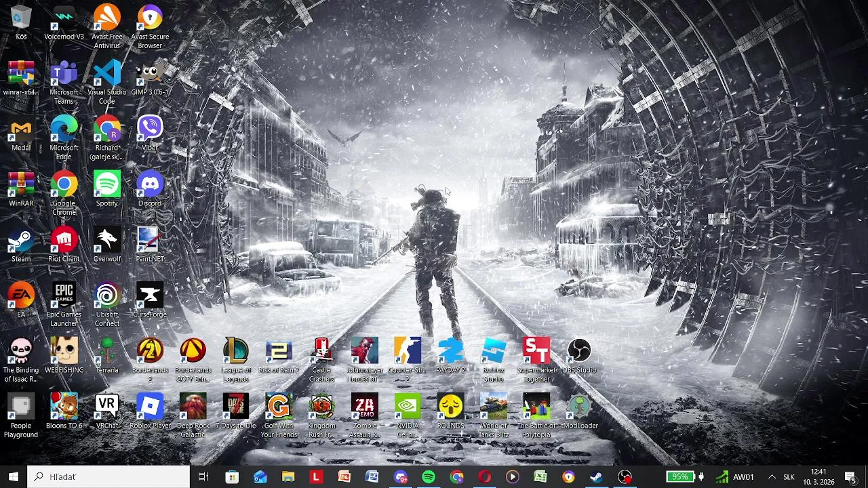Launch Ubisoft Connect shortcut
The image size is (868, 488).
tap(106, 304)
